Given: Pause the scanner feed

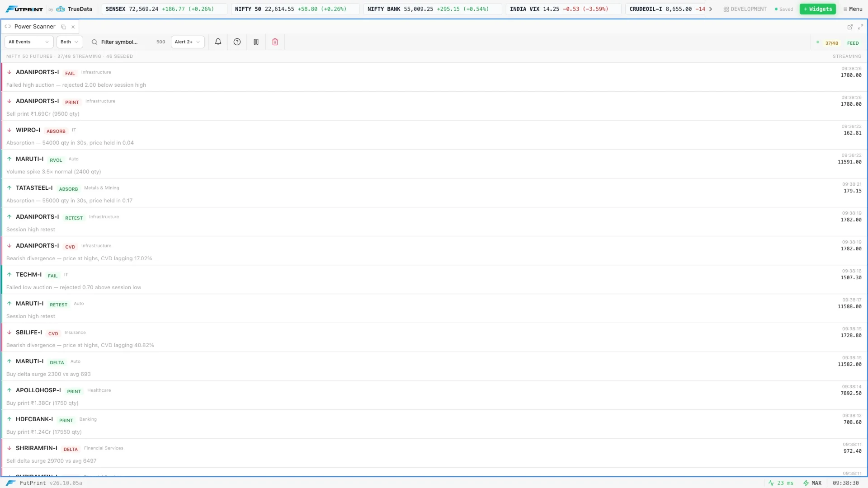Looking at the screenshot, I should (256, 42).
